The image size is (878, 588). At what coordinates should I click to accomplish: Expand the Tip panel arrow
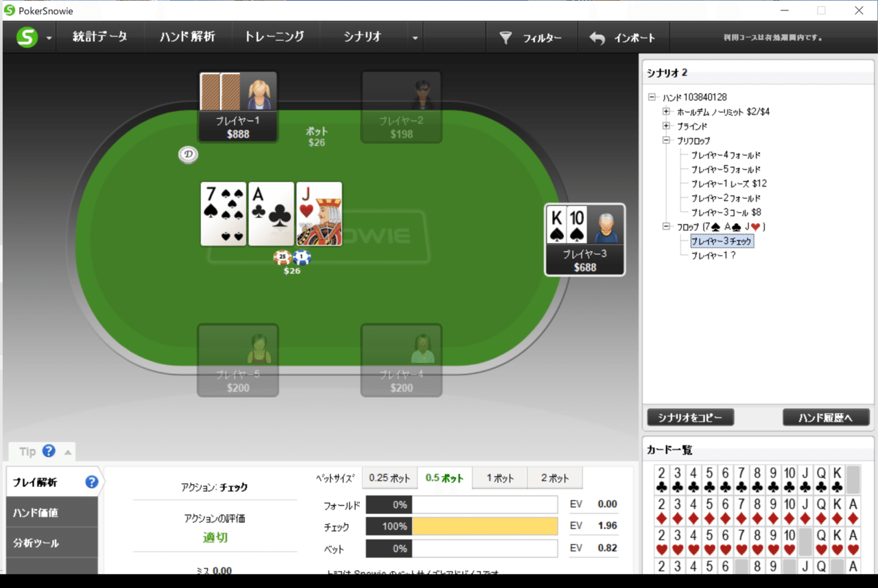67,451
